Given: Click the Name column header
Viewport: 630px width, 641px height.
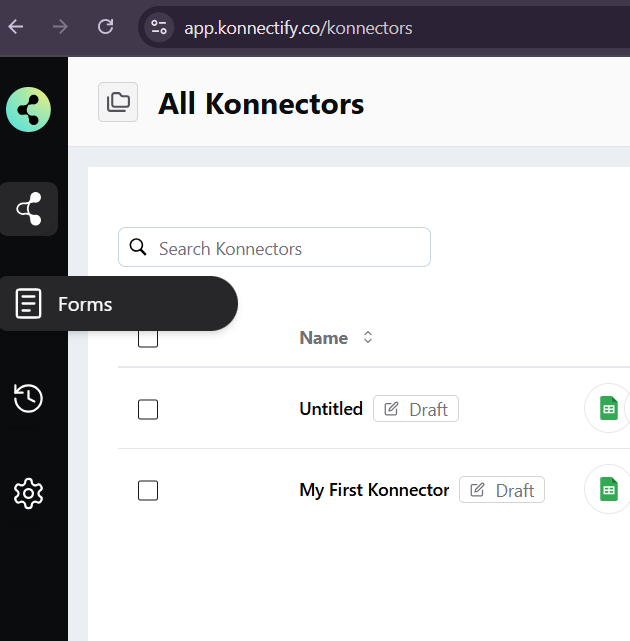Looking at the screenshot, I should [323, 338].
